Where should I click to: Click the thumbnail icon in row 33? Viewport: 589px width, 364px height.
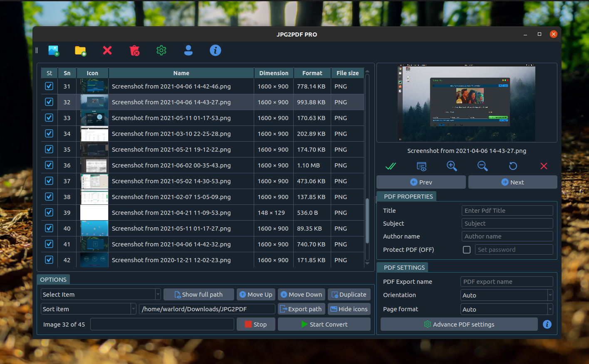coord(94,118)
